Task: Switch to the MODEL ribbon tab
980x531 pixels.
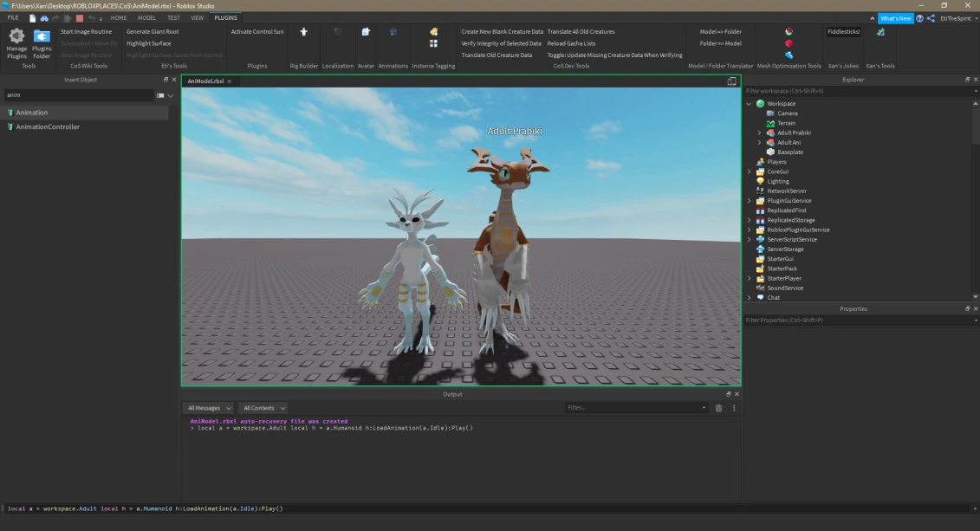Action: tap(146, 17)
